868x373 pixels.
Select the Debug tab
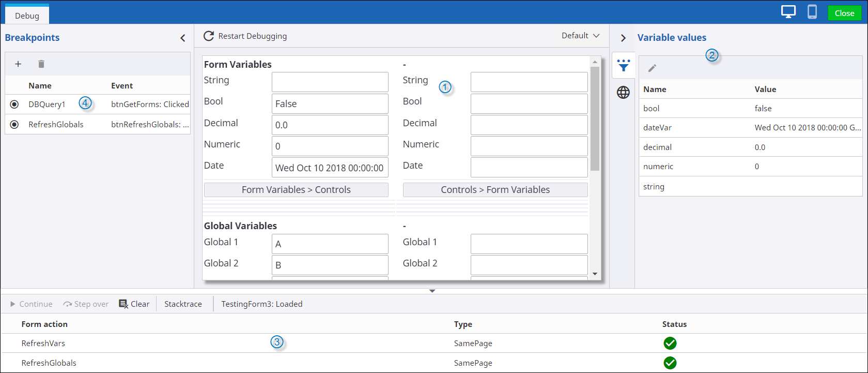click(x=27, y=16)
